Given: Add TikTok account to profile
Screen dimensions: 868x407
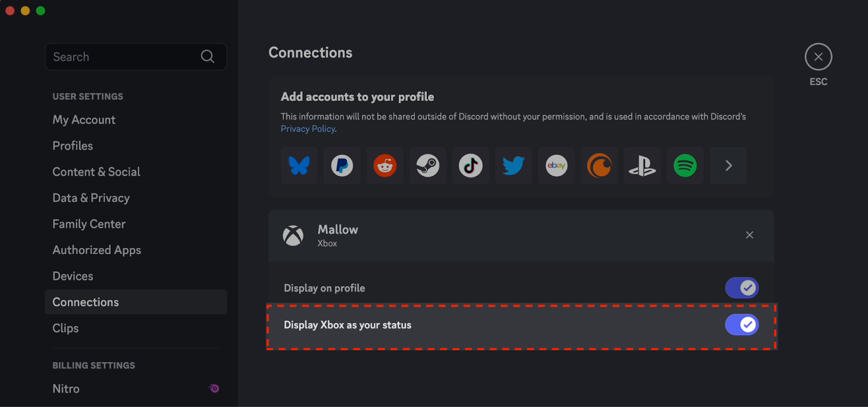Looking at the screenshot, I should point(471,166).
